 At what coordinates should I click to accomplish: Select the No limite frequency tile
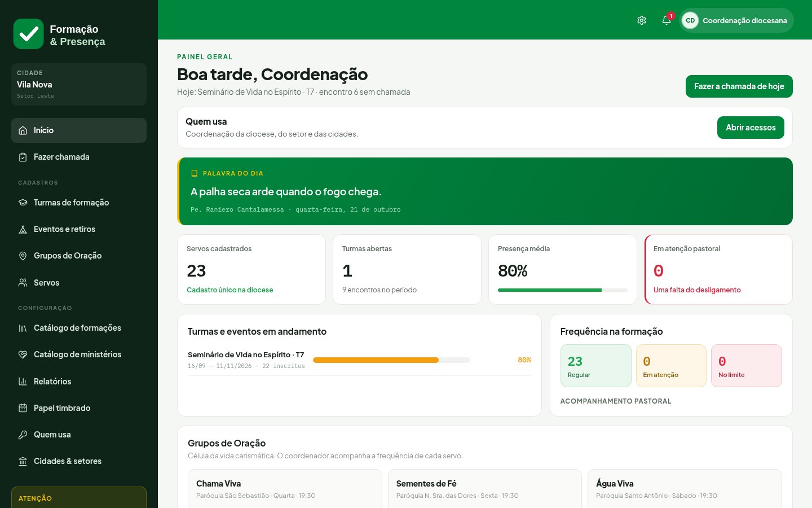(747, 366)
